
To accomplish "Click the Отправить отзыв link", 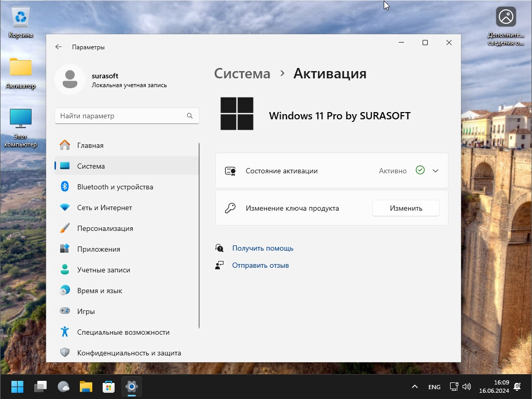I will click(x=260, y=265).
